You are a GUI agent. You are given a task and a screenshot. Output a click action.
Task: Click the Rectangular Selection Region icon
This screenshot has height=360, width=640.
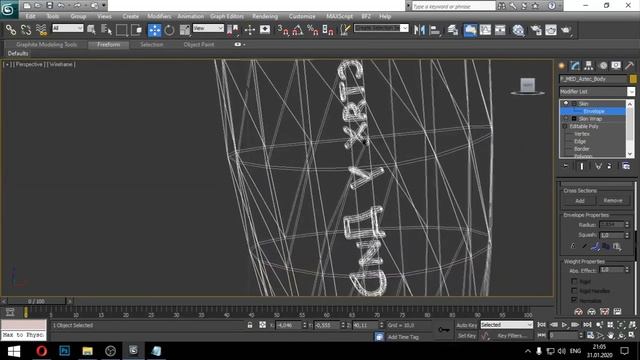point(122,30)
